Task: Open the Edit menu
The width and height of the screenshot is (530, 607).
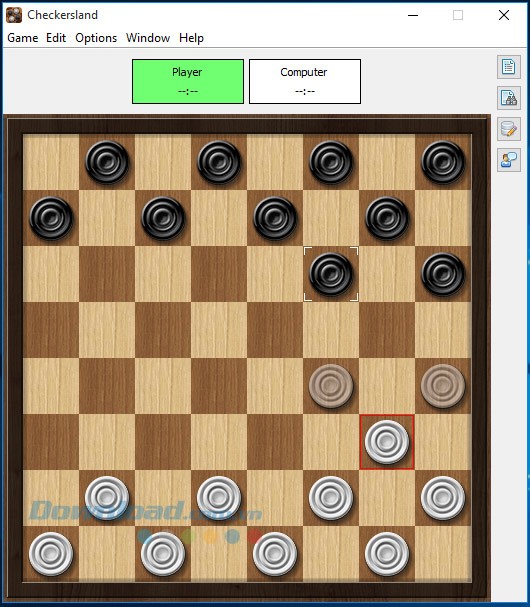Action: point(56,38)
